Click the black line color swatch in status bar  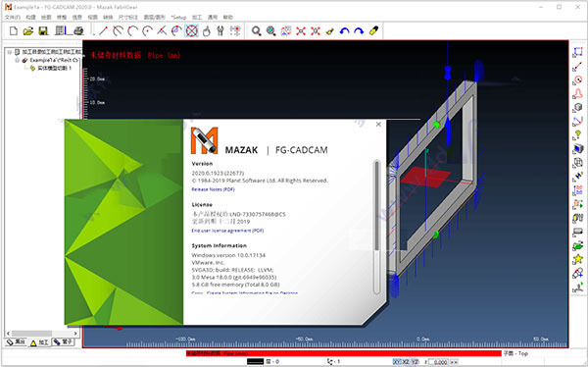(x=255, y=361)
